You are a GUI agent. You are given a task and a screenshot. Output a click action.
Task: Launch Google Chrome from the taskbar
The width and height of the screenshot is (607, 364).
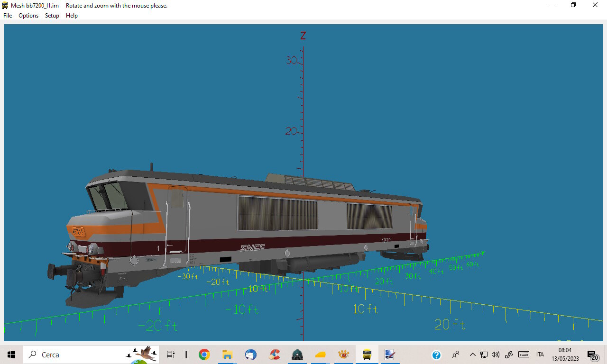pos(204,355)
